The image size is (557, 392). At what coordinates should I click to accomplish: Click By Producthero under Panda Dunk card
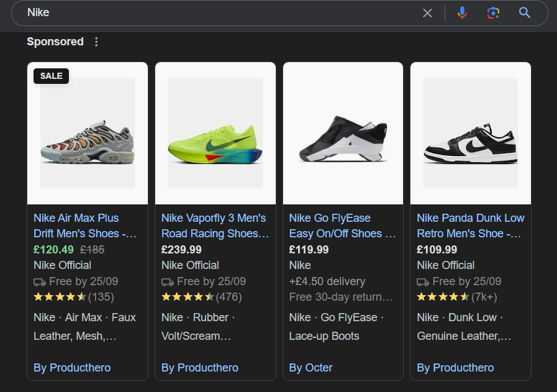click(x=455, y=368)
